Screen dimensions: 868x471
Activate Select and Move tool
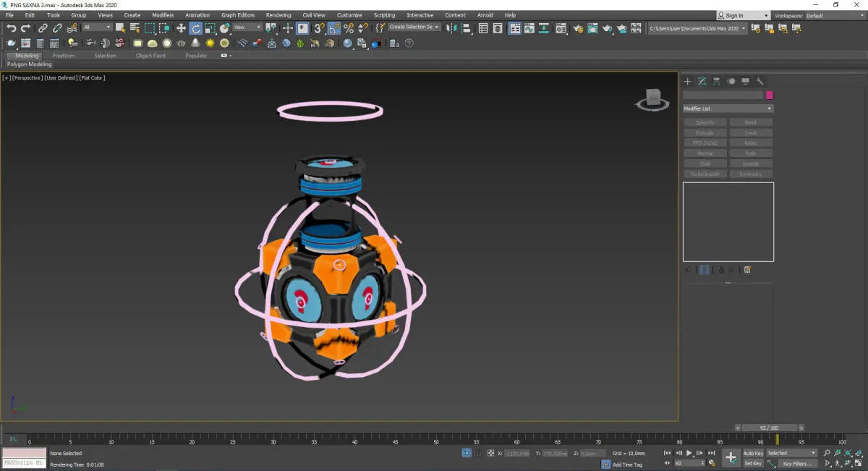click(181, 28)
